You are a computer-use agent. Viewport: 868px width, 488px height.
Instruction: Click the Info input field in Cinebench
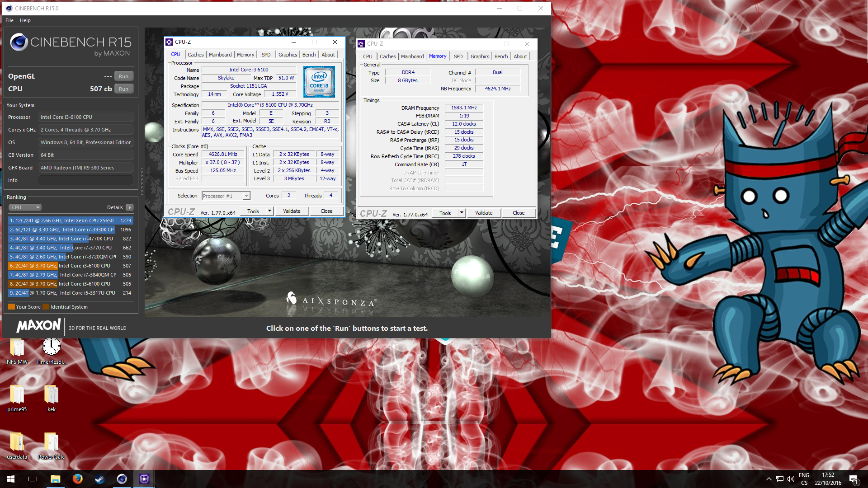(x=86, y=180)
